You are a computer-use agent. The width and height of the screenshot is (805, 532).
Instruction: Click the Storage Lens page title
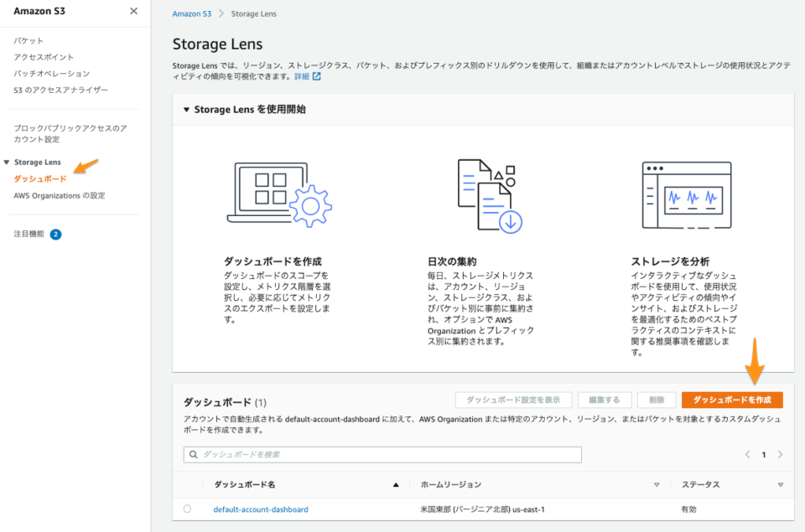click(x=217, y=44)
